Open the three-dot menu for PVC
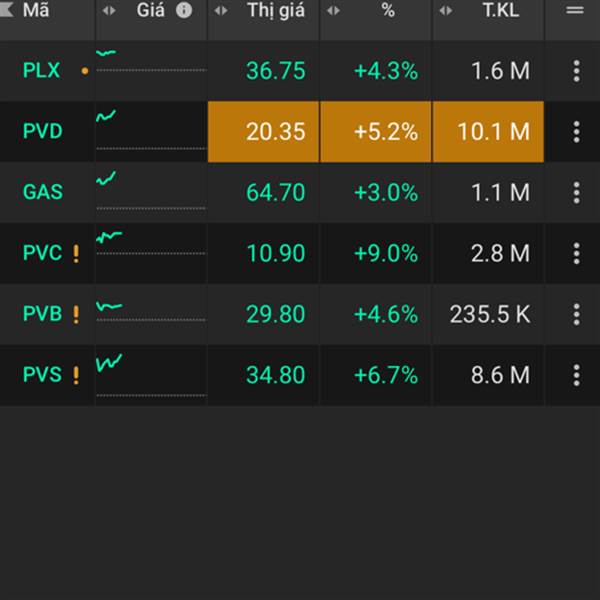600x600 pixels. click(576, 253)
